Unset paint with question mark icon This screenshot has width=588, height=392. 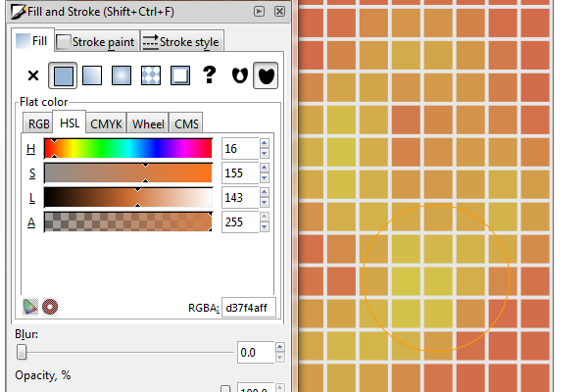[x=210, y=74]
